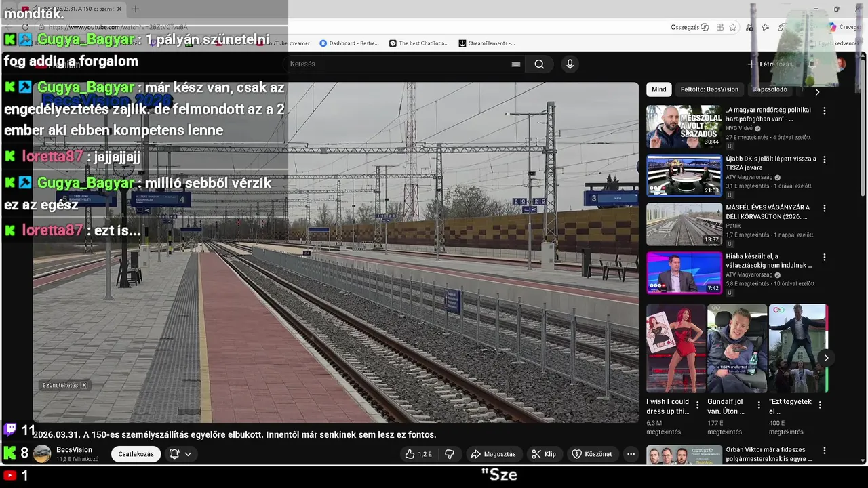The image size is (868, 488).
Task: Click HVG Videó channel name
Action: [x=739, y=128]
